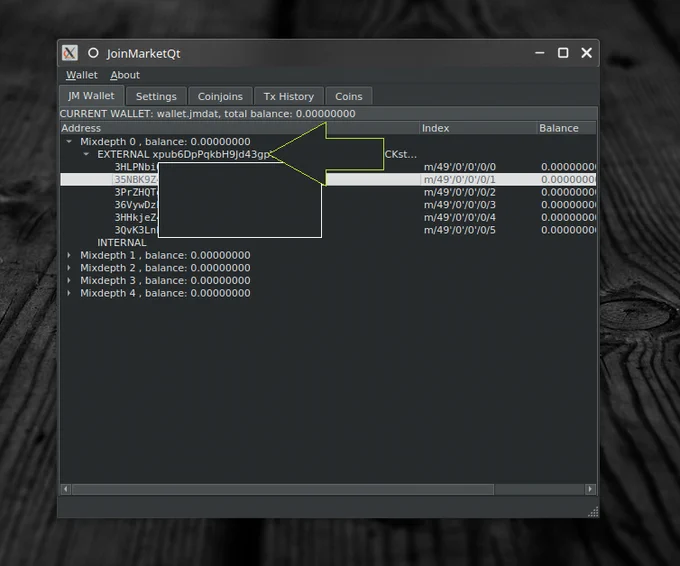The image size is (680, 566).
Task: Click the left arrow of horizontal scrollbar
Action: (65, 489)
